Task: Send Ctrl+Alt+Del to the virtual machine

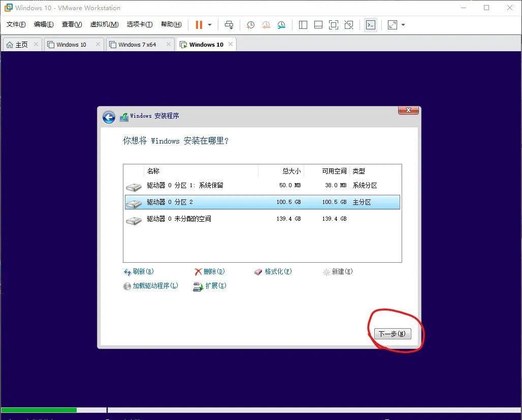Action: [x=230, y=25]
